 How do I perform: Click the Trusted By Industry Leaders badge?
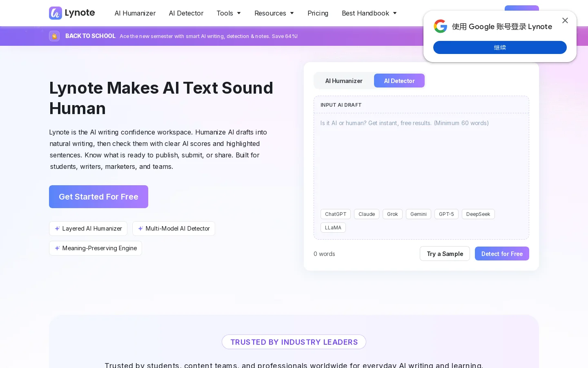294,342
